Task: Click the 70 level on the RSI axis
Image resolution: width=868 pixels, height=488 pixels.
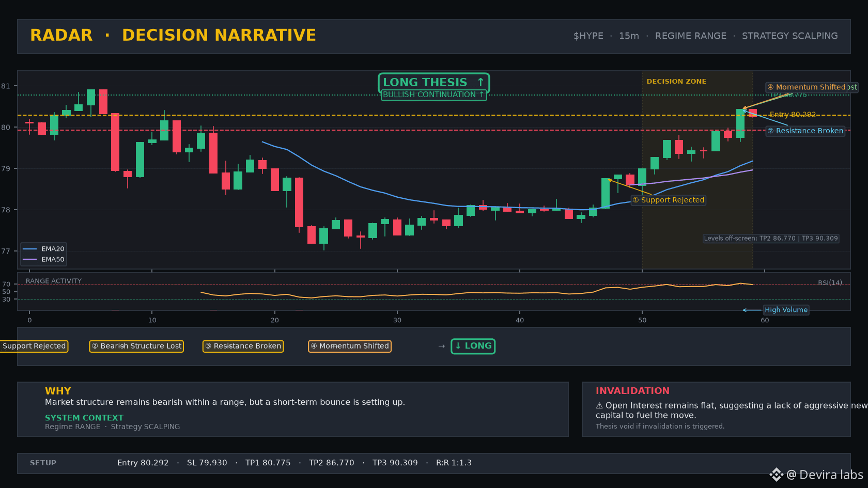Action: point(6,285)
